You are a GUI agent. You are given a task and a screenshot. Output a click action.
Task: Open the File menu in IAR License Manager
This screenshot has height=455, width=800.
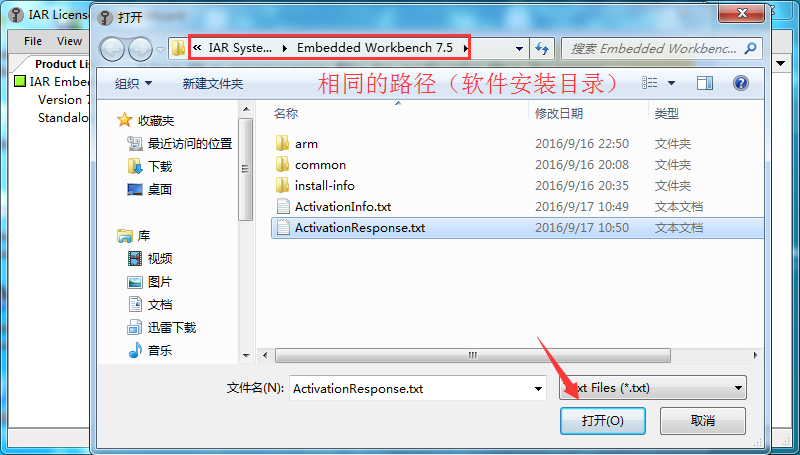coord(33,41)
